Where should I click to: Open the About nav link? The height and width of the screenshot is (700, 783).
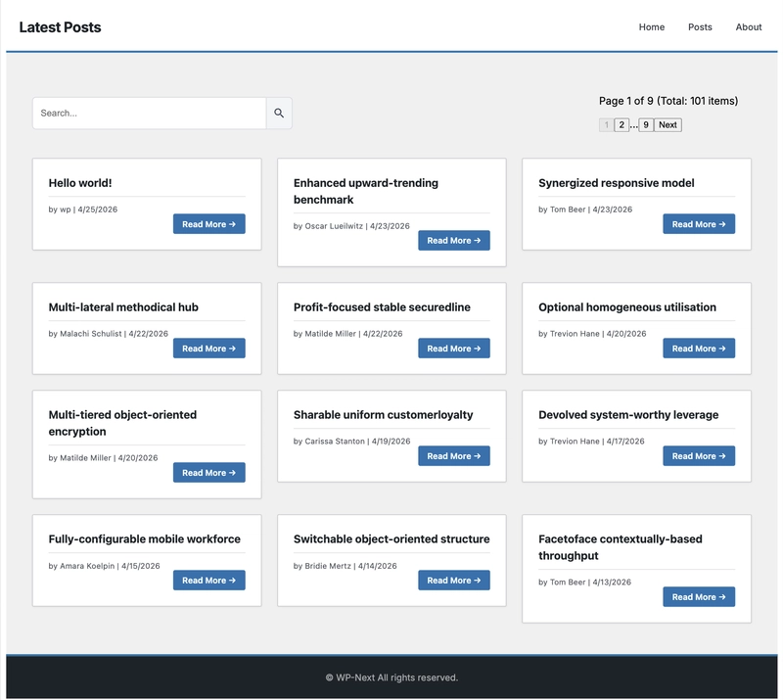[x=748, y=27]
